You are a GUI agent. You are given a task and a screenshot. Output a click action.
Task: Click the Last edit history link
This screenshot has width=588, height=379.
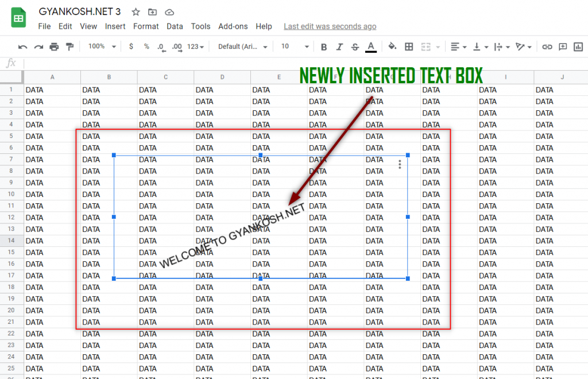(x=330, y=26)
